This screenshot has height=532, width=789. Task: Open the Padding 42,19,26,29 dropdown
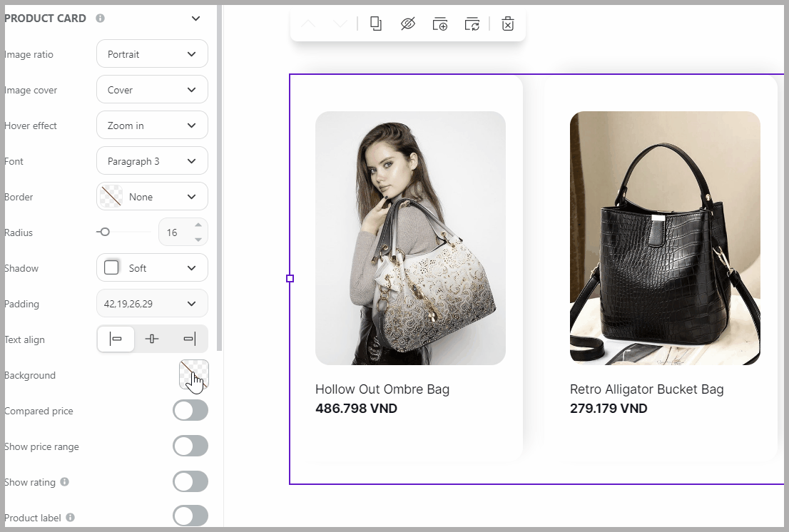pos(152,303)
